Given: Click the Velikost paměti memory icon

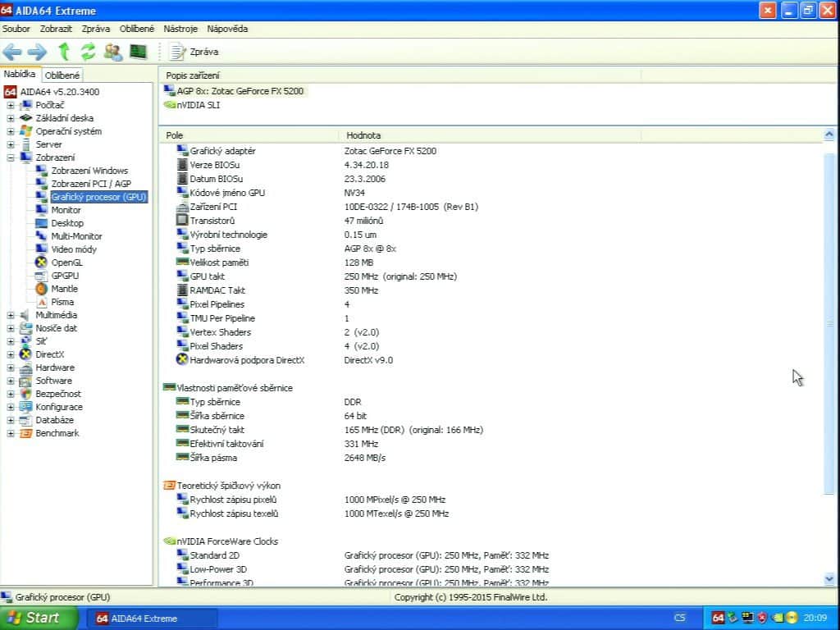Looking at the screenshot, I should point(182,262).
